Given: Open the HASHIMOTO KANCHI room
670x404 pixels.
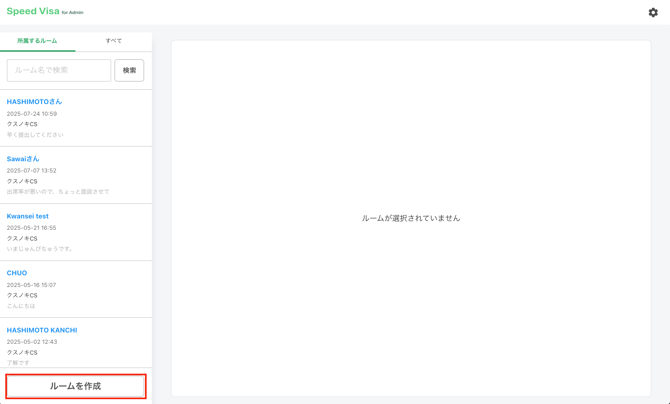Looking at the screenshot, I should click(42, 330).
